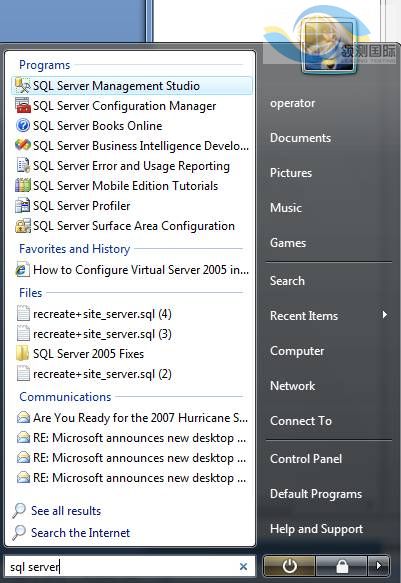The width and height of the screenshot is (401, 583).
Task: Expand the Recent Items submenu arrow
Action: [x=385, y=315]
